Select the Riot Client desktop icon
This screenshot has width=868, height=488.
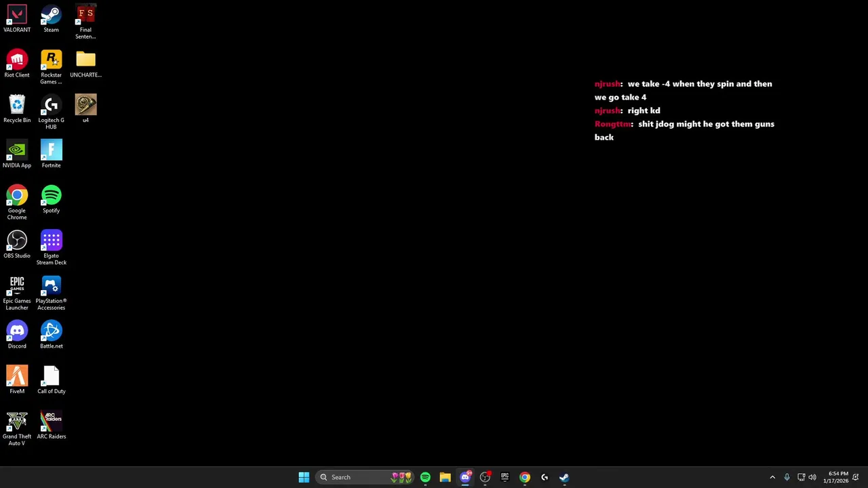[x=17, y=64]
